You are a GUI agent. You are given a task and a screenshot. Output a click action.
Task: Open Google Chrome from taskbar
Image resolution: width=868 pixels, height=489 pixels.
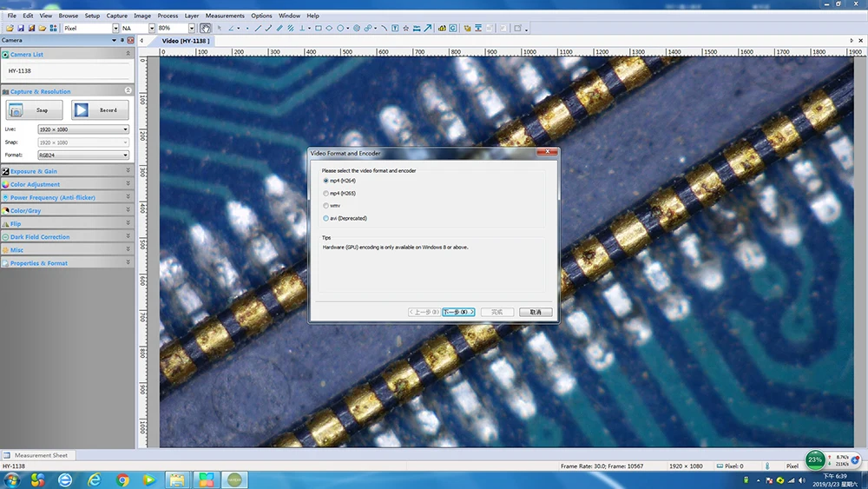click(123, 479)
